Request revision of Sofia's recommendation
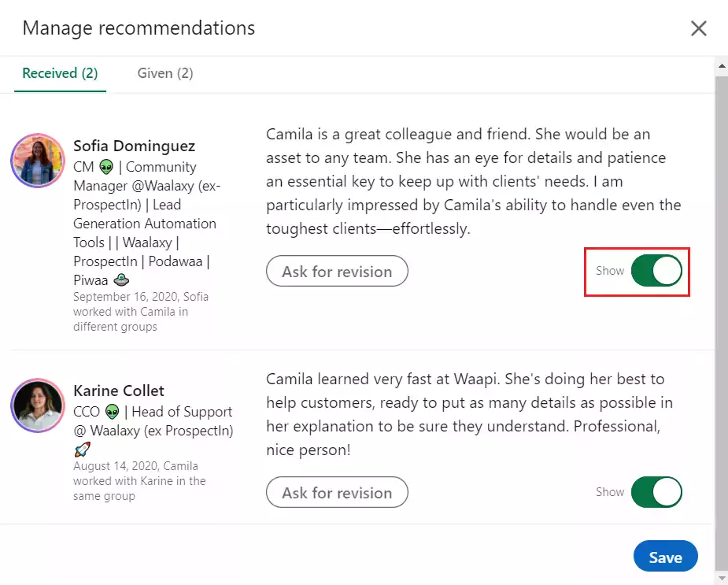 pos(337,272)
